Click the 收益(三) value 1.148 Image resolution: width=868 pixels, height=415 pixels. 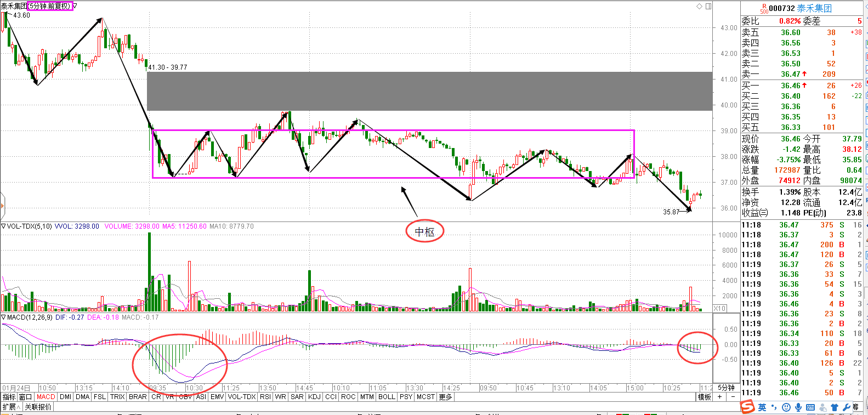coord(791,213)
